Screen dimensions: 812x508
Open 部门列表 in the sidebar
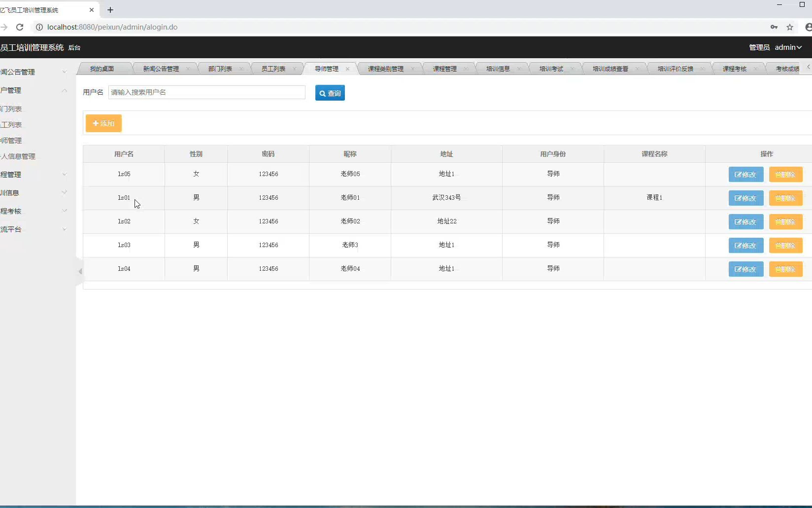[11, 109]
